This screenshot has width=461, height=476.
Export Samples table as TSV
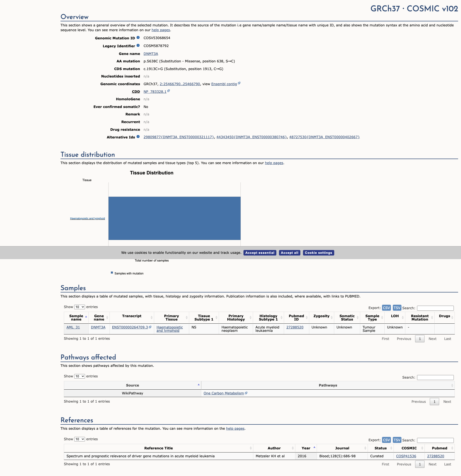(397, 308)
